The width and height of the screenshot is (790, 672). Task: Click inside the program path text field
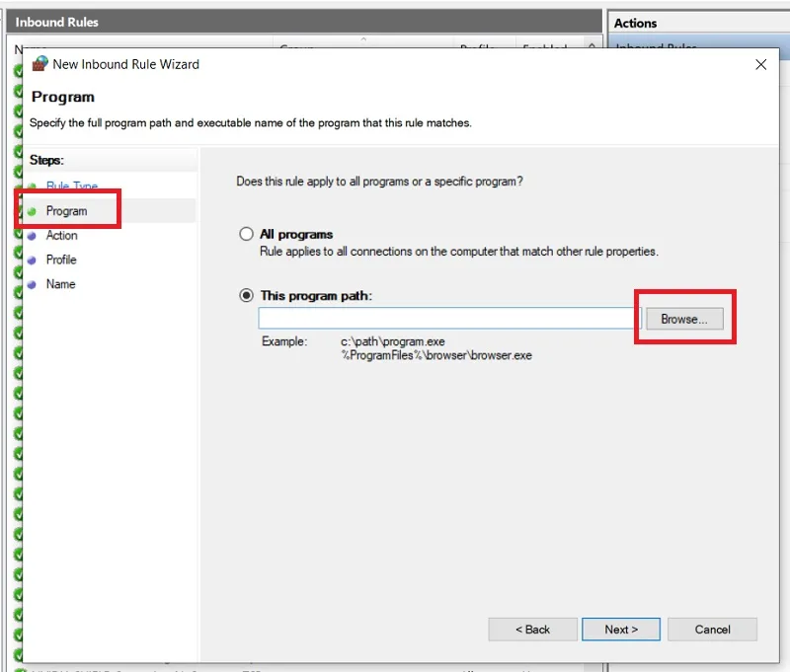[x=449, y=318]
